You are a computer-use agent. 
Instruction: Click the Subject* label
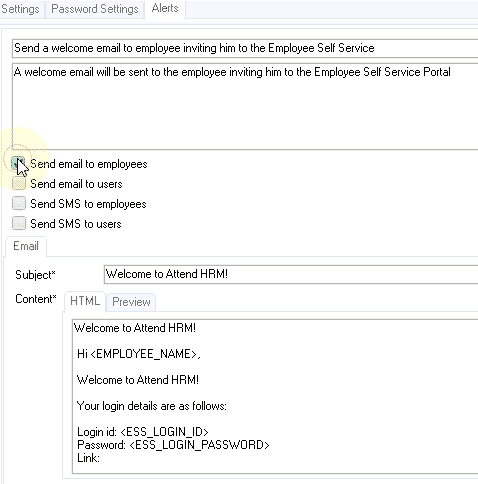[35, 275]
